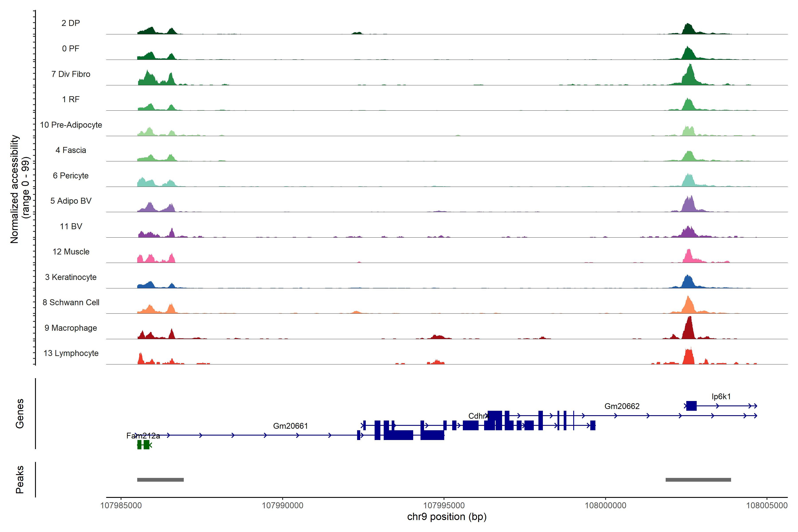Screen dimensions: 798x532
Task: Click the Ip6k1 gene exon box
Action: pyautogui.click(x=691, y=406)
